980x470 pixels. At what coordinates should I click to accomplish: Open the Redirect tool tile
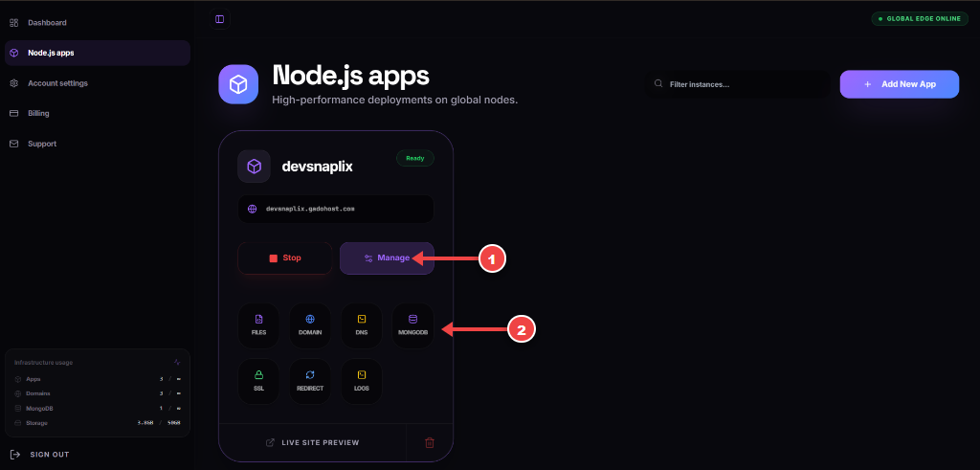[310, 381]
